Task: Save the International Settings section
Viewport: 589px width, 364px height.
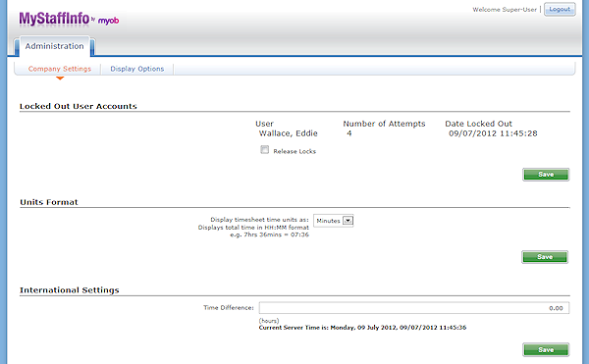Action: tap(546, 349)
